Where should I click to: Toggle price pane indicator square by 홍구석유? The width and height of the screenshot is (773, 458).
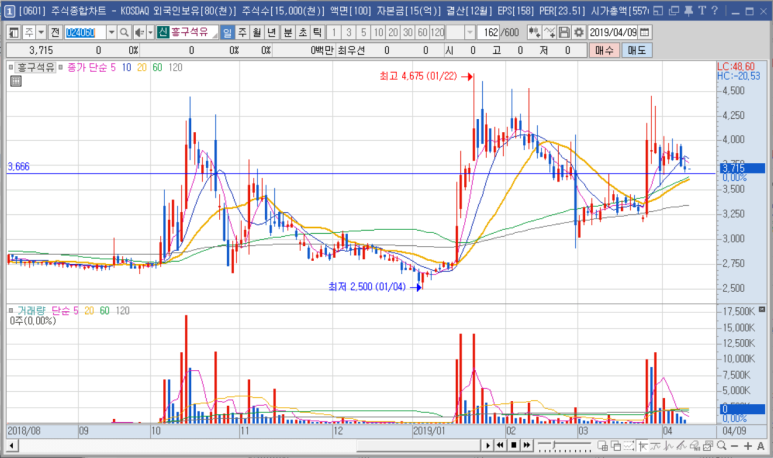[x=11, y=67]
